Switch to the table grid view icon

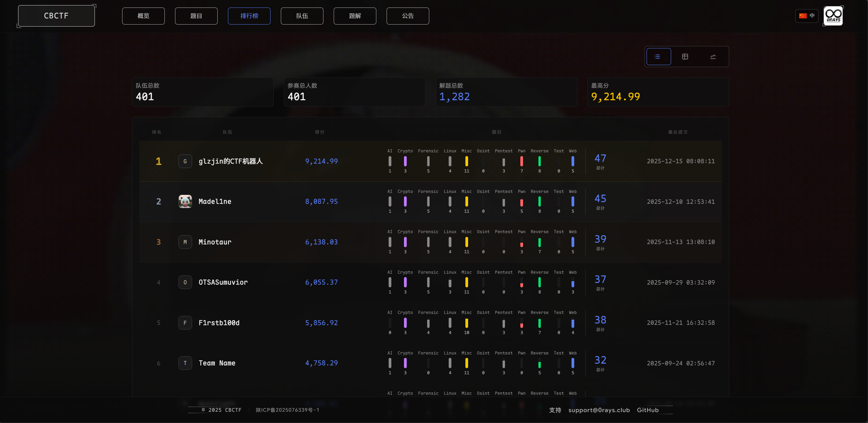click(685, 57)
